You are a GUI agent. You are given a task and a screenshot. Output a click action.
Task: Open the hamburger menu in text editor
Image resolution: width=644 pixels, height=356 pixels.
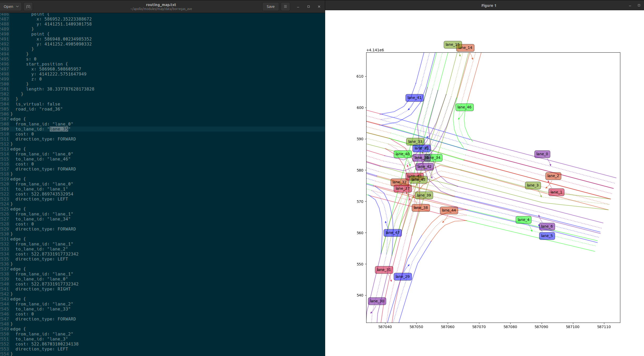(285, 7)
